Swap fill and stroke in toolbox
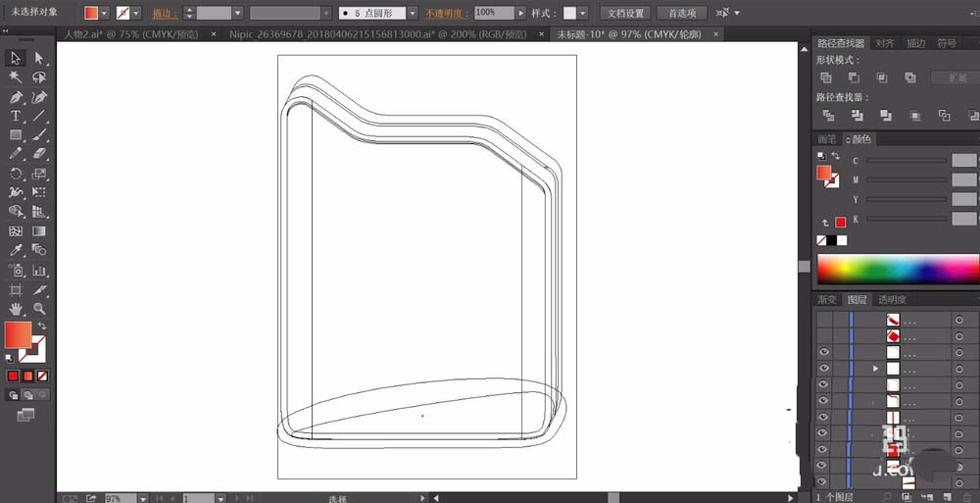Viewport: 980px width, 503px height. tap(42, 326)
